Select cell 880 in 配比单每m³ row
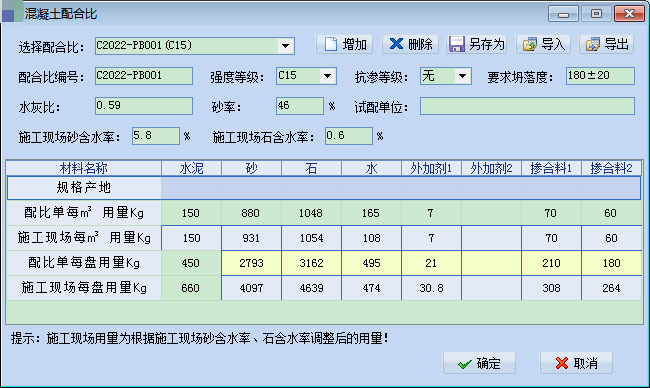Screen dimensions: 650x388 click(x=252, y=213)
